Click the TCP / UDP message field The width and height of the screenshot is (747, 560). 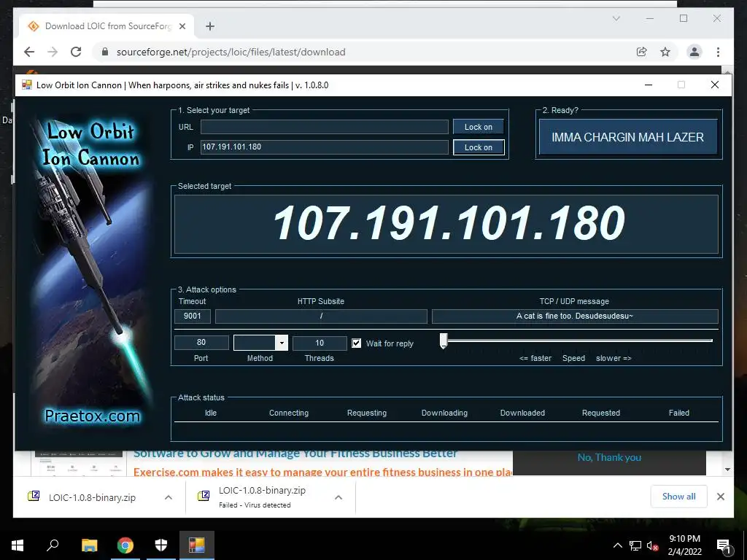point(575,316)
